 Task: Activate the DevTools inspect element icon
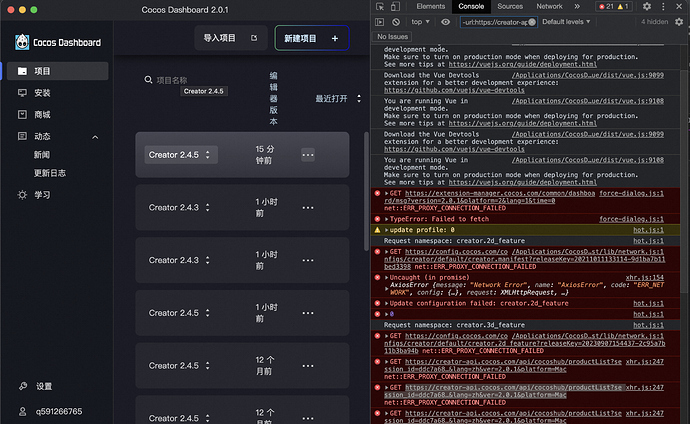click(x=380, y=7)
